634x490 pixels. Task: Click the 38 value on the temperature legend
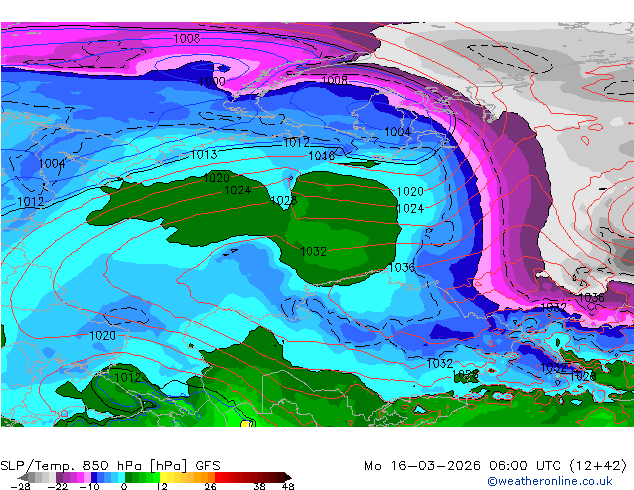[259, 486]
